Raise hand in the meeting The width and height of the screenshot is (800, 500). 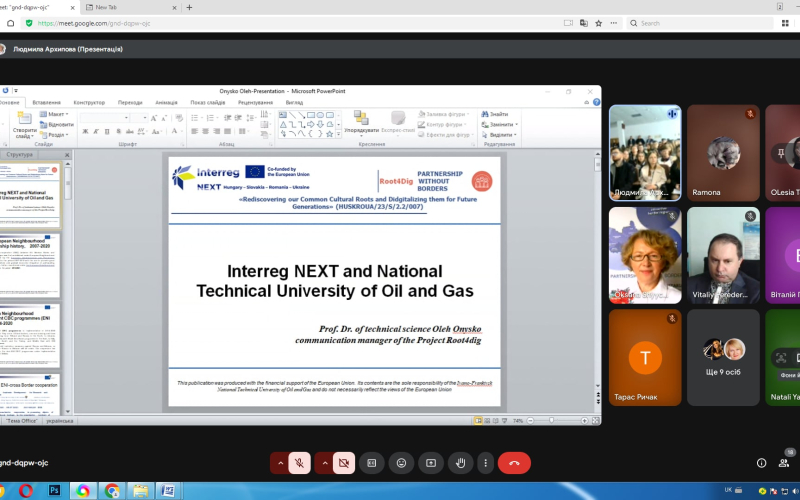461,463
